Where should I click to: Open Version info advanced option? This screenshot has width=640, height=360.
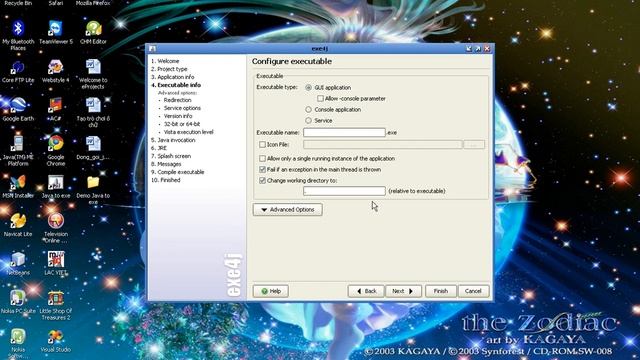click(x=178, y=116)
